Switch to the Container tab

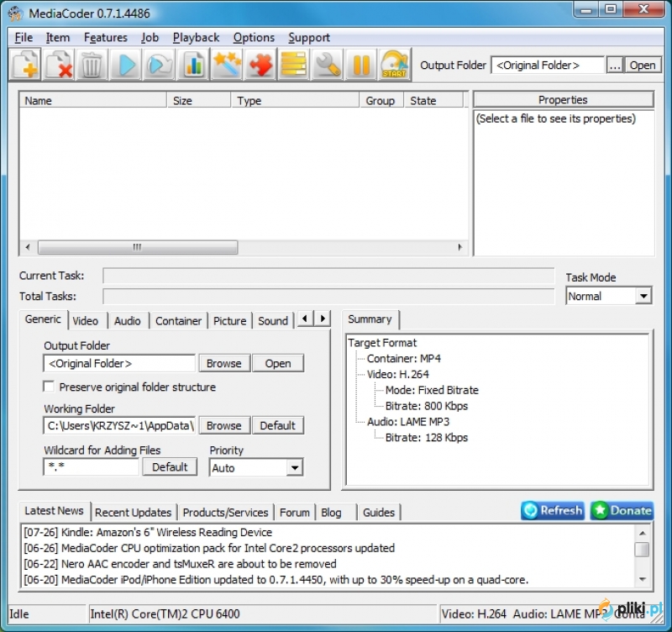point(178,321)
